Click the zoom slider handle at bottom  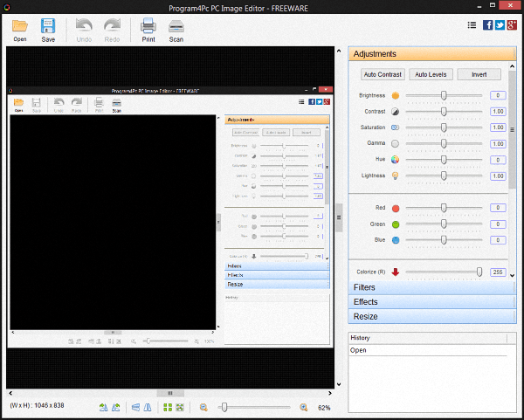point(224,407)
